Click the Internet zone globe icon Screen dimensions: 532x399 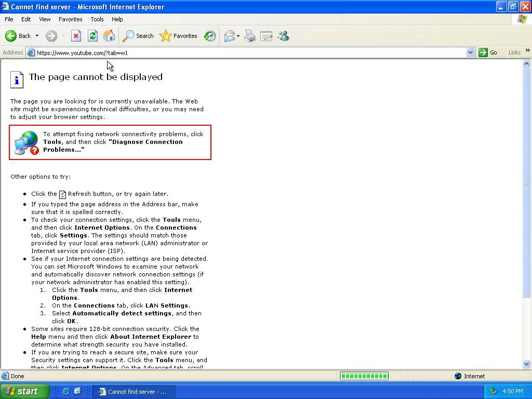[458, 376]
